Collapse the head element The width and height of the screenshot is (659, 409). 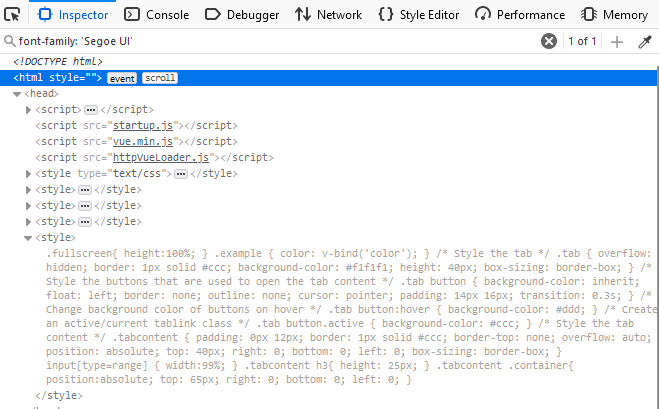click(17, 94)
